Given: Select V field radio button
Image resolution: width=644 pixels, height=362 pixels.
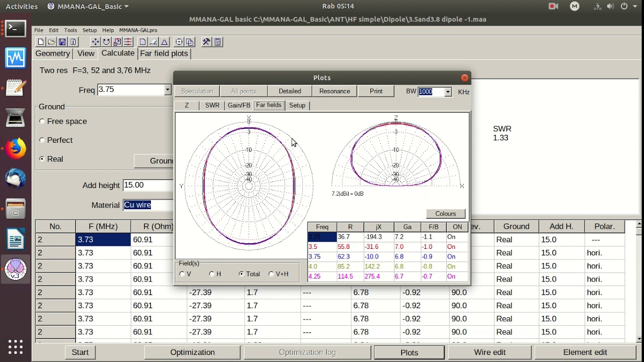Looking at the screenshot, I should [182, 274].
